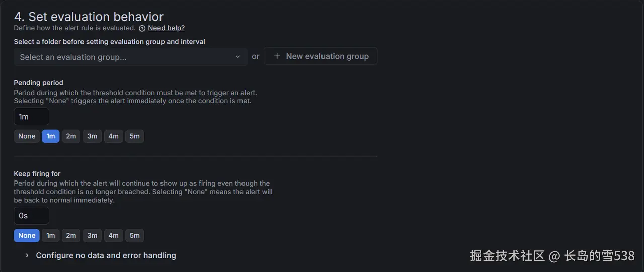The height and width of the screenshot is (272, 644).
Task: Choose 1m for Keep firing for
Action: pyautogui.click(x=51, y=235)
